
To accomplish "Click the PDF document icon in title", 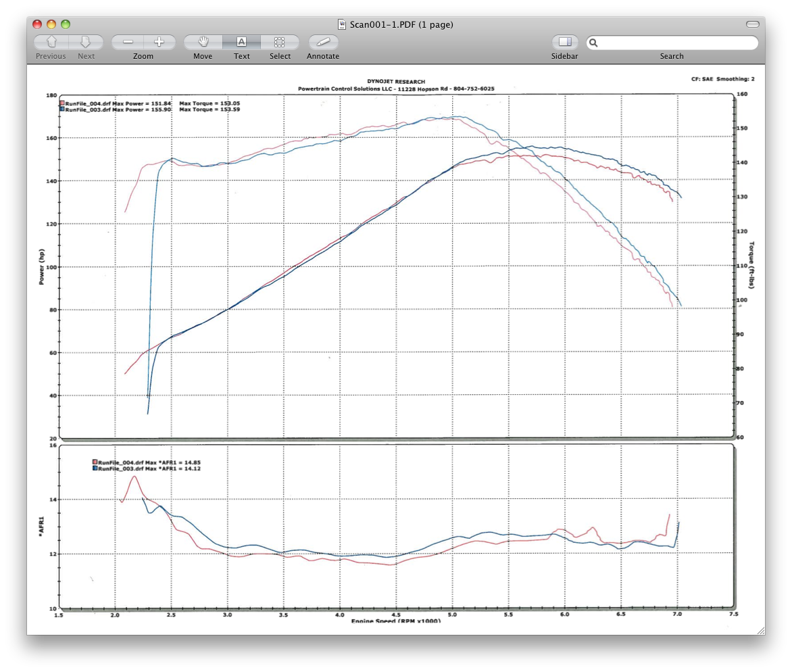I will (342, 24).
